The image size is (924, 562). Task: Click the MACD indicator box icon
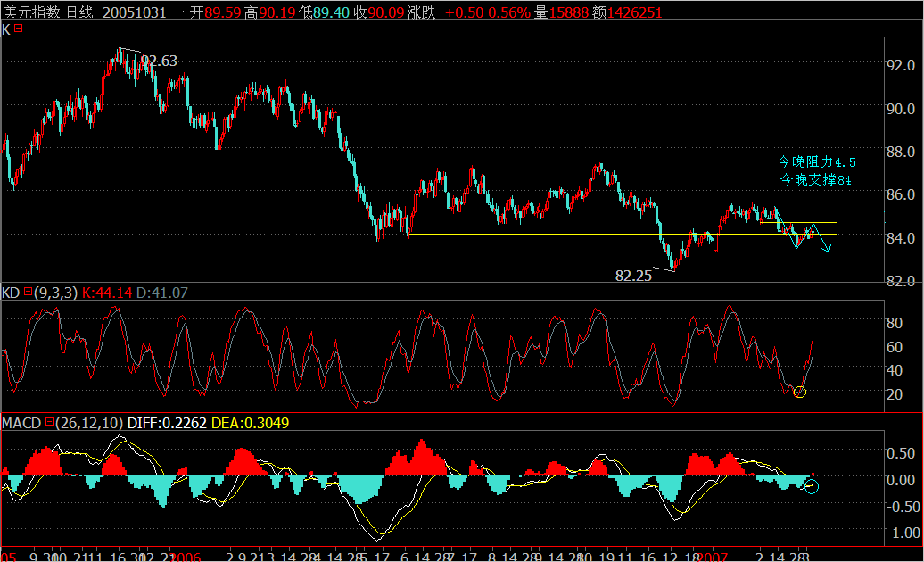pyautogui.click(x=50, y=422)
